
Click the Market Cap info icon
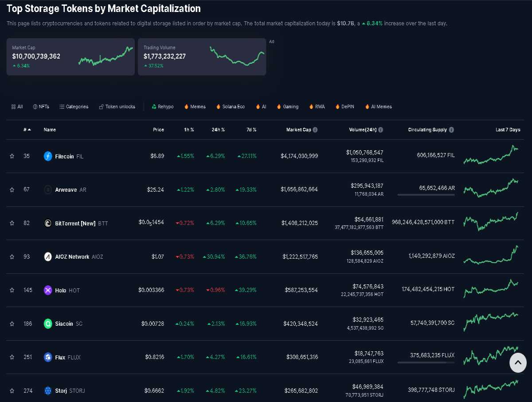click(x=315, y=130)
